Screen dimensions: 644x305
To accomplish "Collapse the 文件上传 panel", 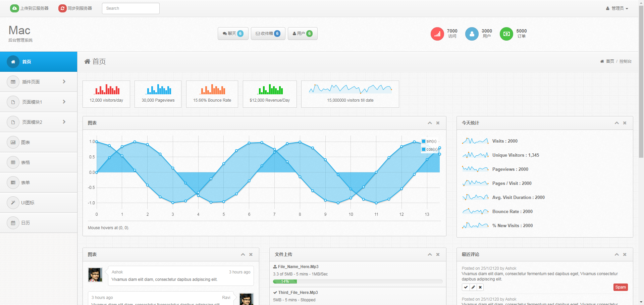I will 430,255.
